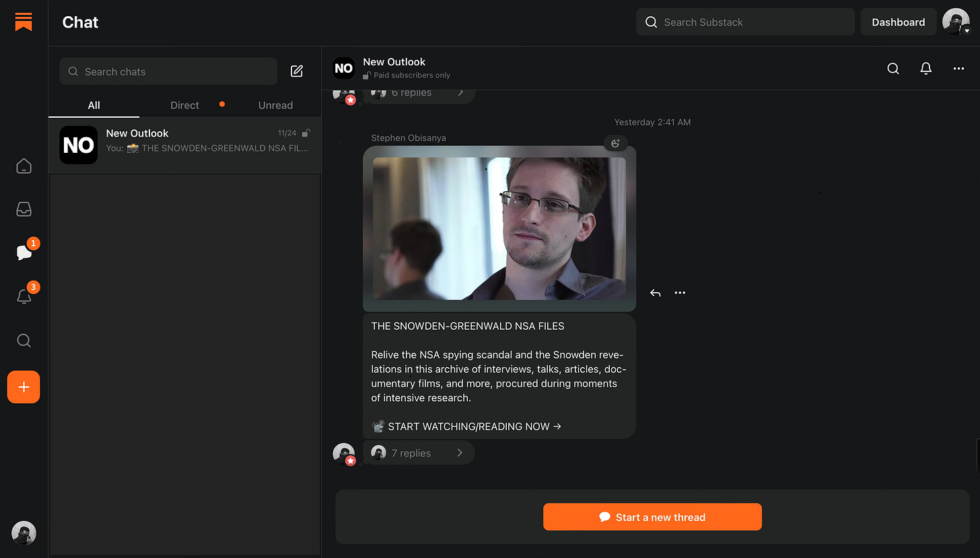The width and height of the screenshot is (980, 558).
Task: Click the Yesterday 2:41 AM timestamp
Action: 652,122
